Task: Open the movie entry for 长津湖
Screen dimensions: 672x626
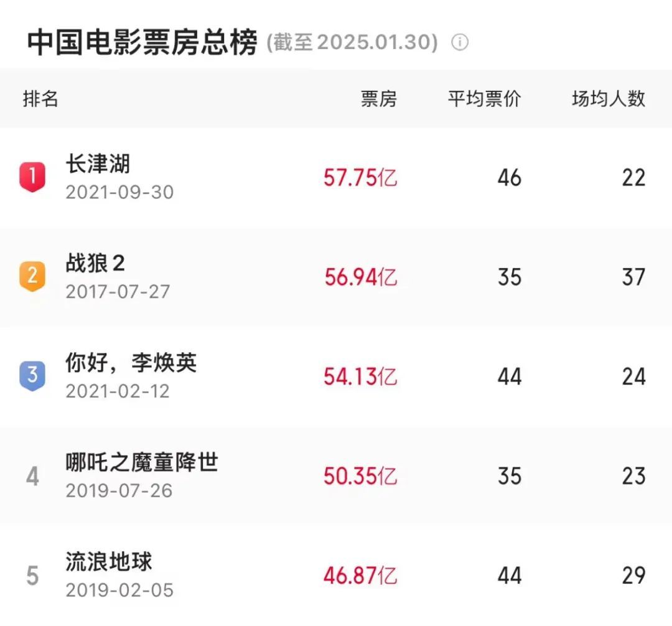Action: click(x=96, y=165)
